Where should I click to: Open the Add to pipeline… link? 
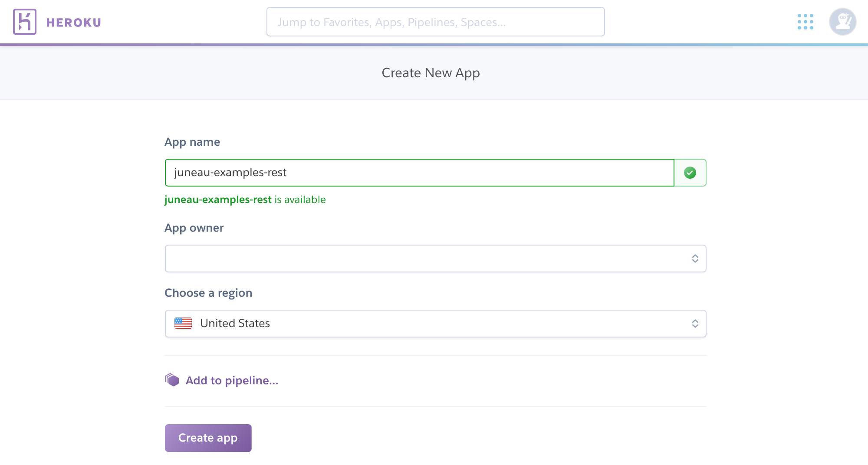(x=232, y=380)
